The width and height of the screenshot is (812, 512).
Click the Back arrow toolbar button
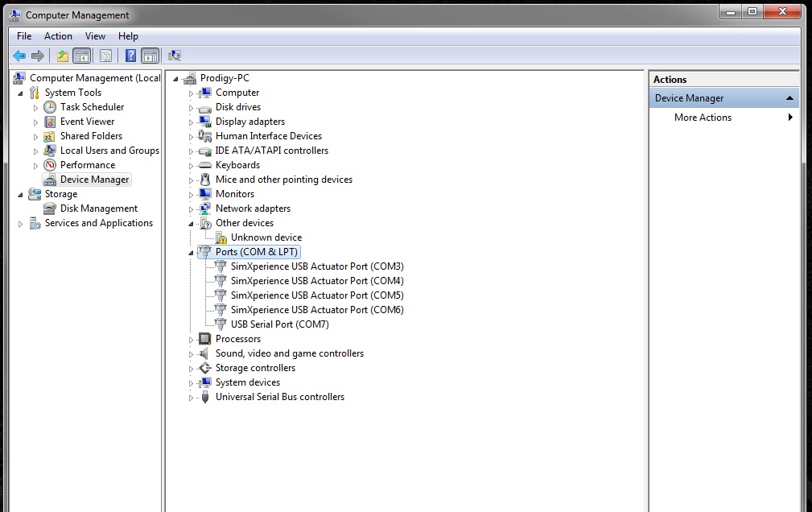click(x=19, y=56)
